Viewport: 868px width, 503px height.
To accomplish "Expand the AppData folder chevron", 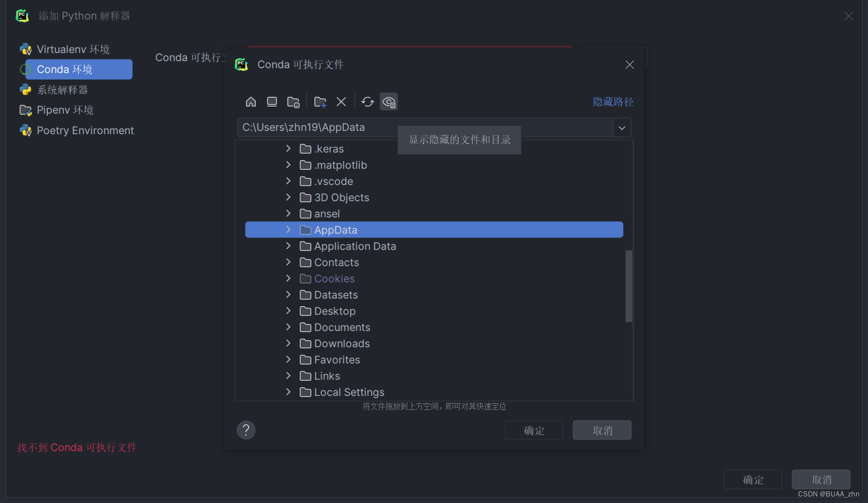I will tap(288, 229).
